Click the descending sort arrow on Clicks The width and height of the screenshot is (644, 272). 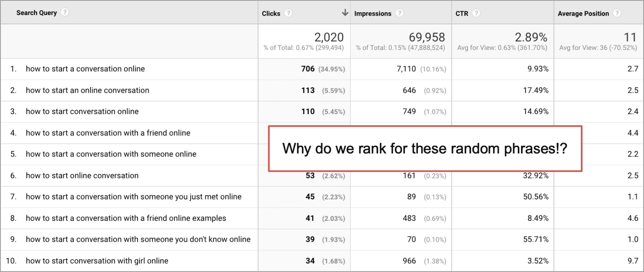click(345, 13)
